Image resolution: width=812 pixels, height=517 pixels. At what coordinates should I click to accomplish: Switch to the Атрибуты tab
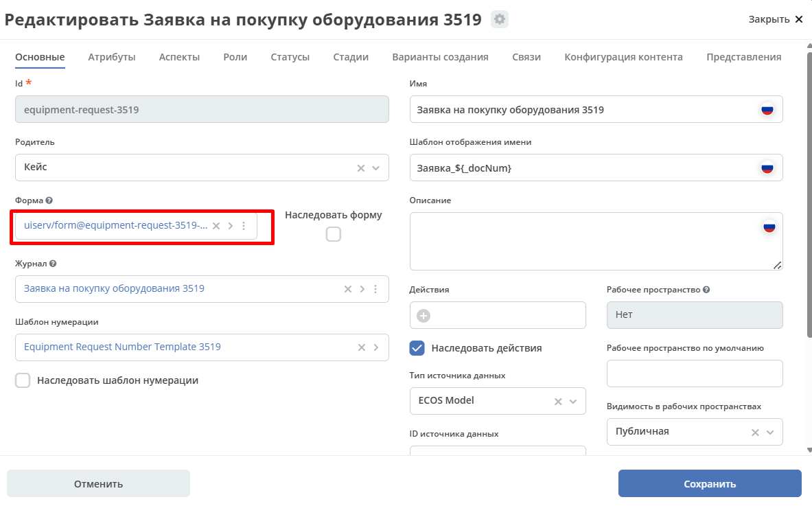point(111,57)
